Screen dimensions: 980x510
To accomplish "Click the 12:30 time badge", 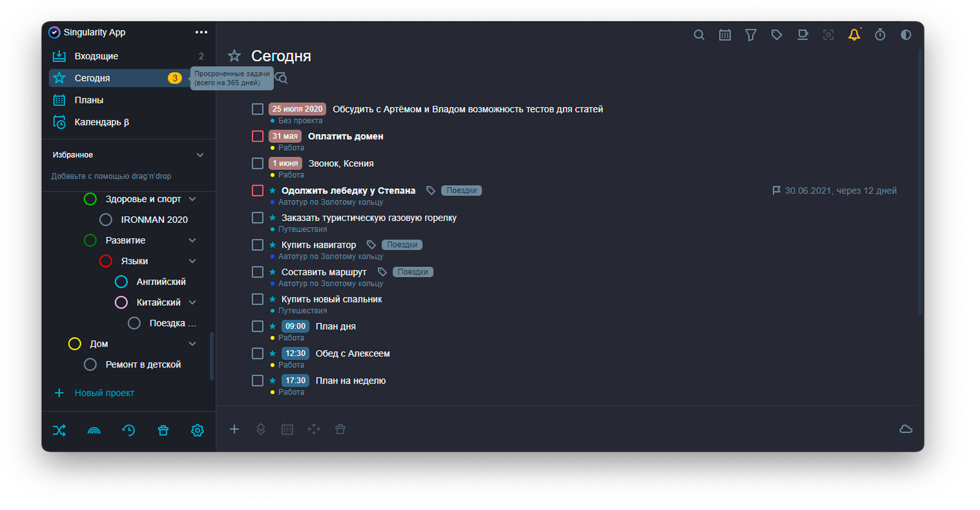I will point(296,353).
